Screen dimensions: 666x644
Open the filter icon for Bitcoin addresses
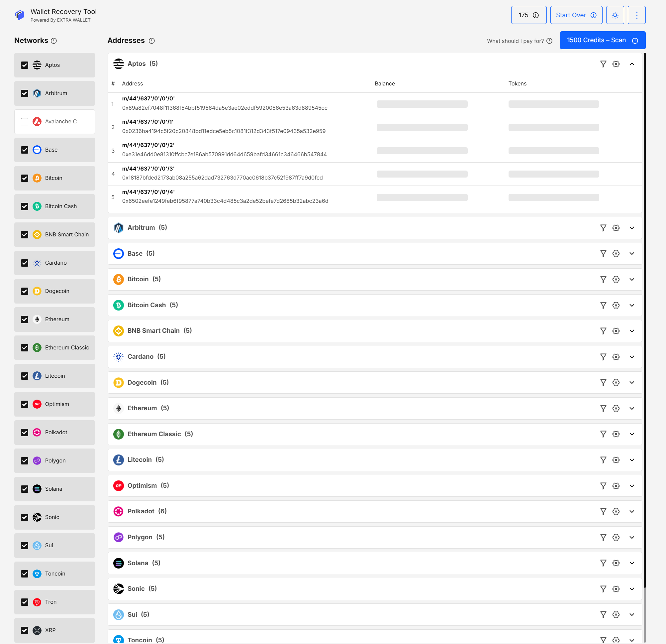(x=603, y=279)
